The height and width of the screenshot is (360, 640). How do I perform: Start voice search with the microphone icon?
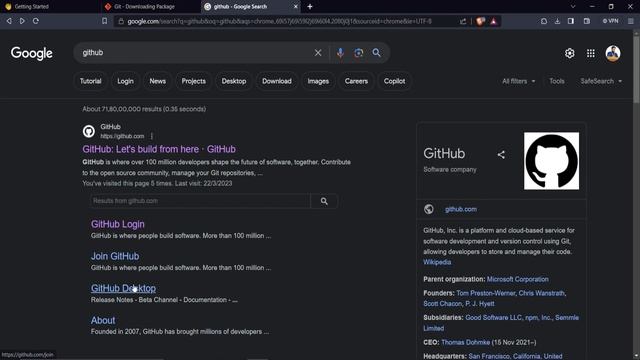tap(340, 53)
